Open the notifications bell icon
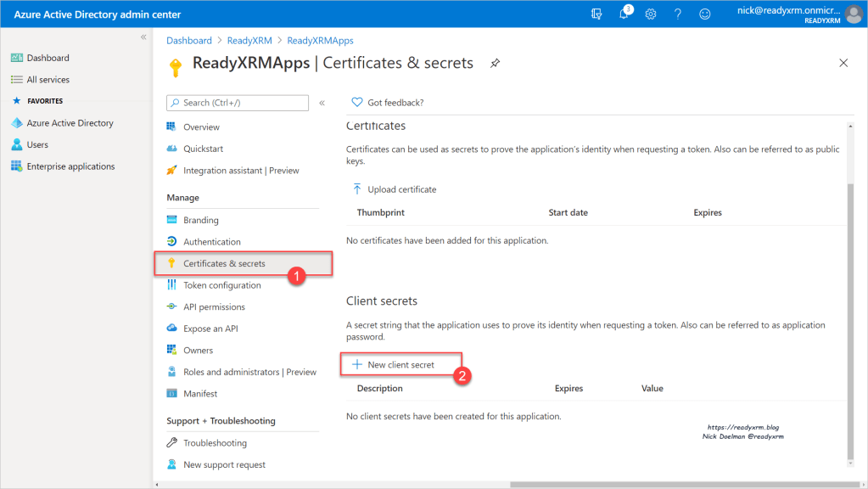868x489 pixels. (624, 14)
